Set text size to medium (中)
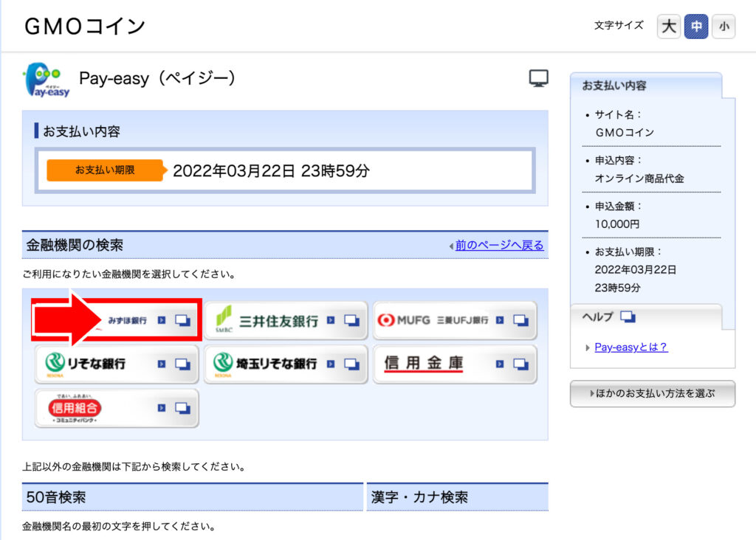The width and height of the screenshot is (756, 540). tap(695, 27)
